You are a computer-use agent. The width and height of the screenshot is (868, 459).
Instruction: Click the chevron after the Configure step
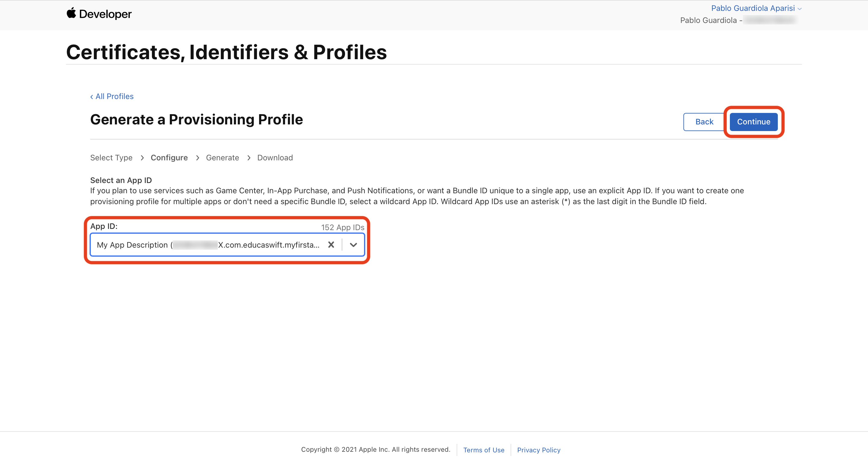point(198,158)
